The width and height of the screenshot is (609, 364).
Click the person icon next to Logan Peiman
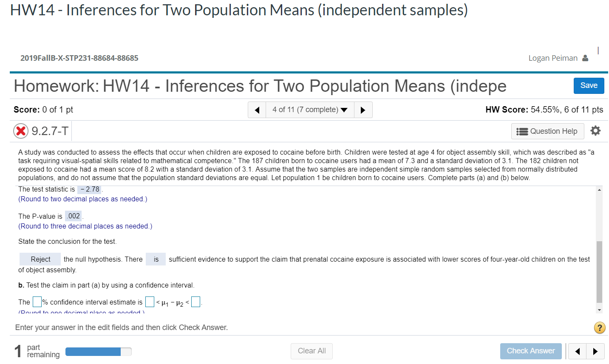(x=586, y=58)
